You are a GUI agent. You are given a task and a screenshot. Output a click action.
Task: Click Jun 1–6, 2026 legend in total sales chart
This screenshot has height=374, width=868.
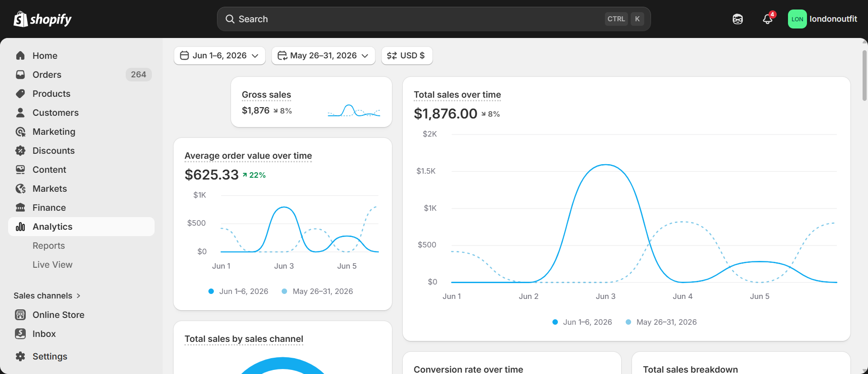pyautogui.click(x=582, y=322)
